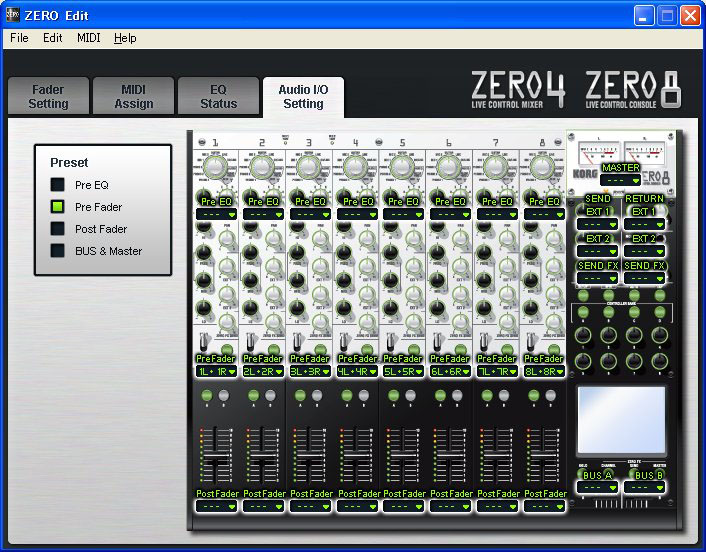Click channel 8 green A assign button
This screenshot has width=706, height=552.
[x=534, y=396]
